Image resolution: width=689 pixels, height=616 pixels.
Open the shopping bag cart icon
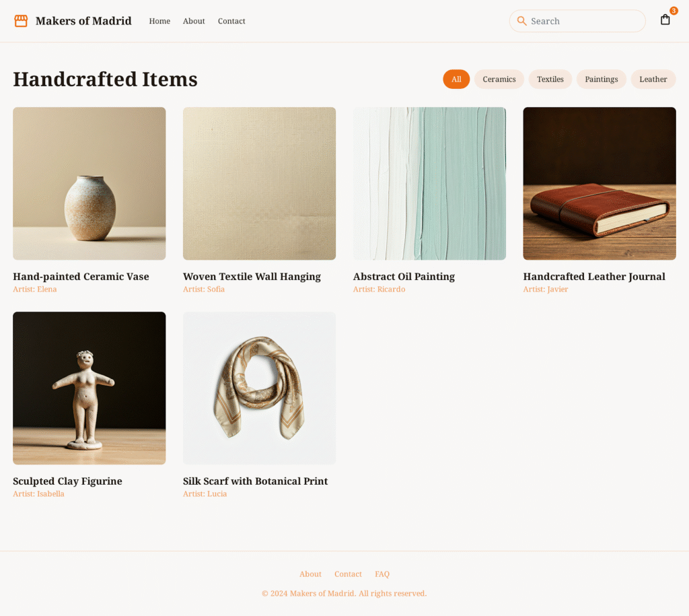665,20
